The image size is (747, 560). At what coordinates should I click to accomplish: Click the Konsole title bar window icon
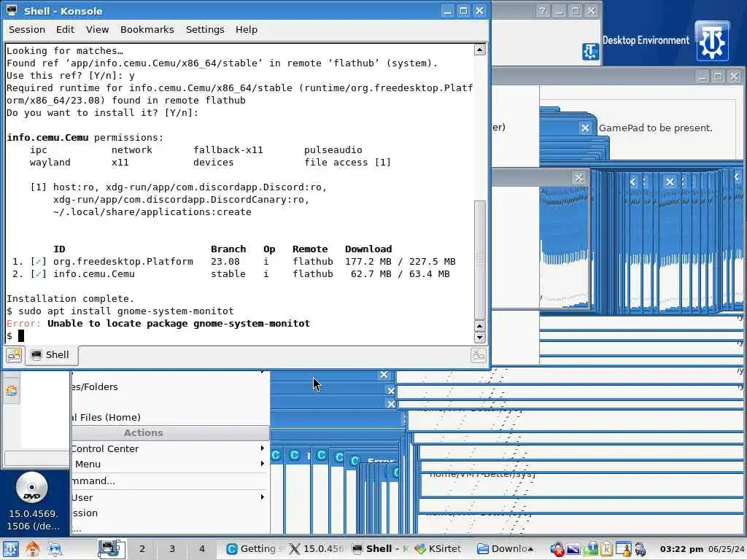click(x=12, y=10)
